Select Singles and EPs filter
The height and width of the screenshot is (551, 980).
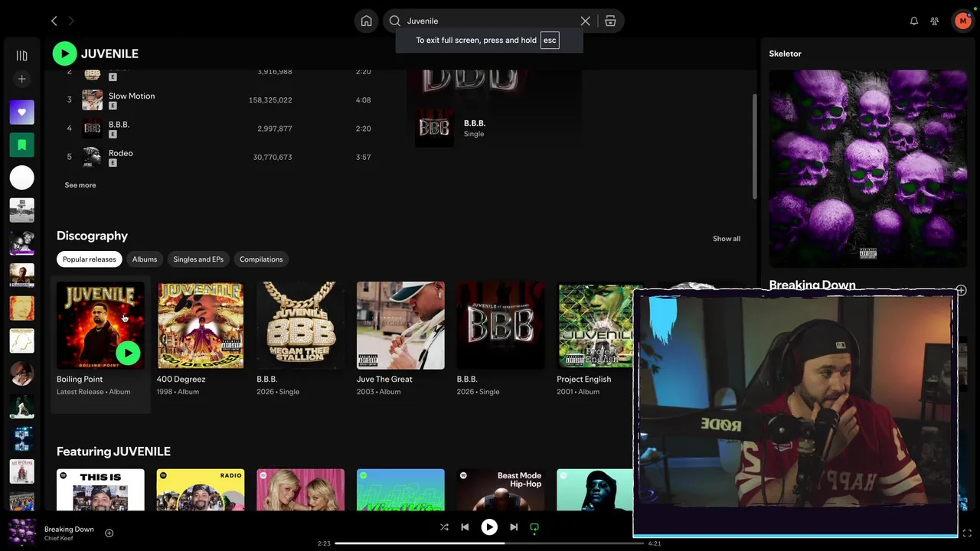[198, 259]
